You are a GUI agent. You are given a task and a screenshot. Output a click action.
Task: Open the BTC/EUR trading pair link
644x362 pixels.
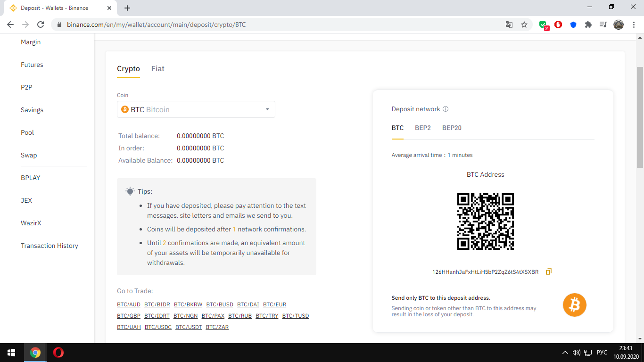(x=274, y=304)
